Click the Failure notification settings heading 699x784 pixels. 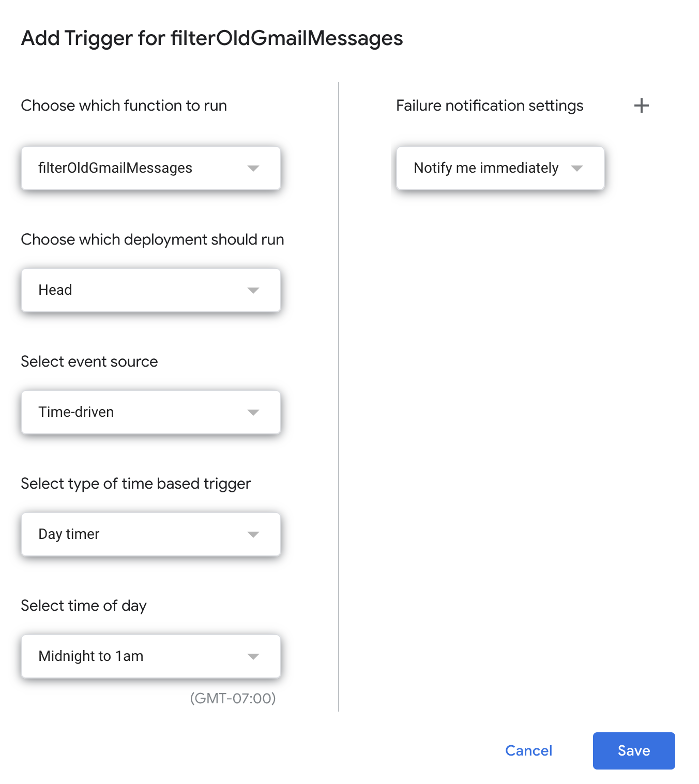pos(489,105)
